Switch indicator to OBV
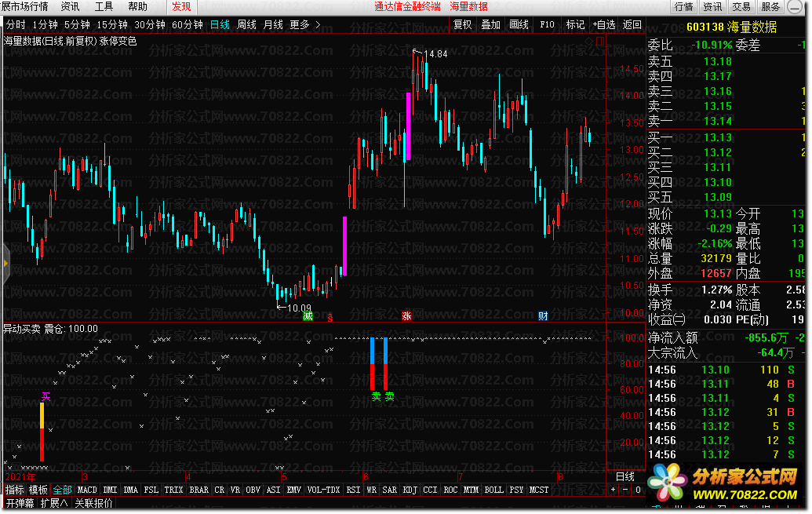 coord(253,490)
